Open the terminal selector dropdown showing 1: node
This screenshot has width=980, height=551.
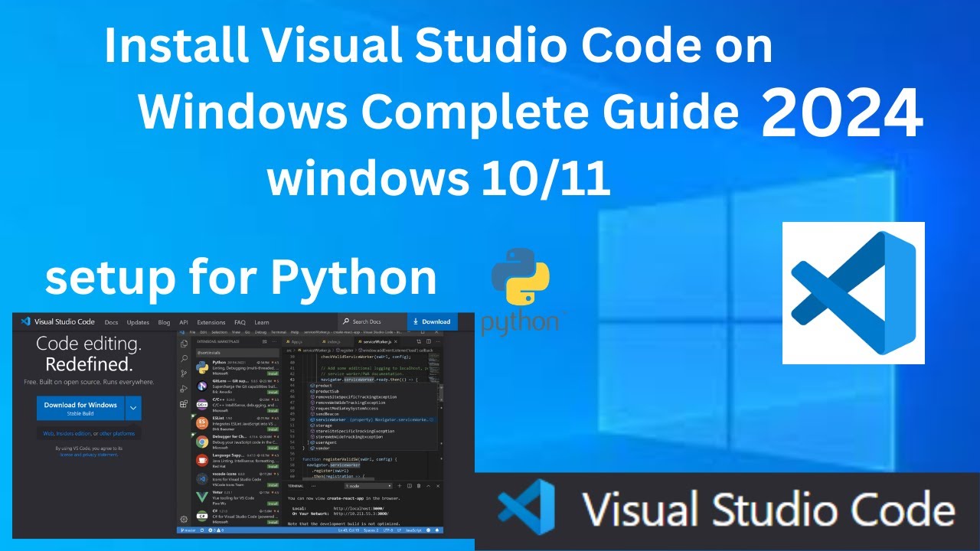[x=368, y=486]
